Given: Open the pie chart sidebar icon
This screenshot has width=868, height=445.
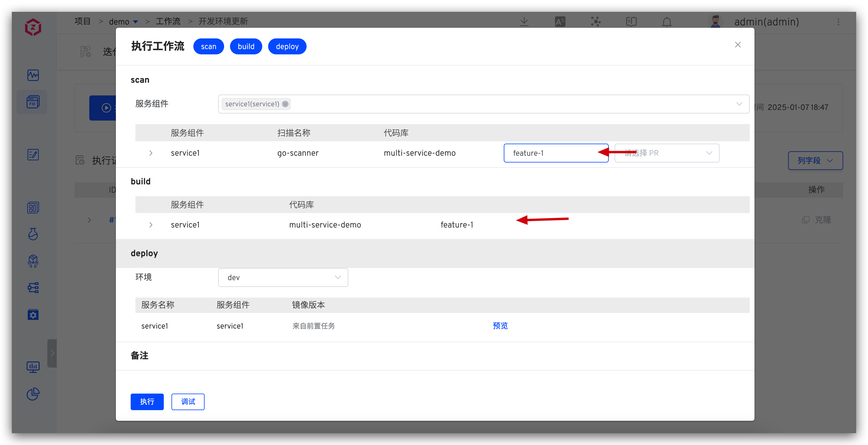Looking at the screenshot, I should point(33,394).
